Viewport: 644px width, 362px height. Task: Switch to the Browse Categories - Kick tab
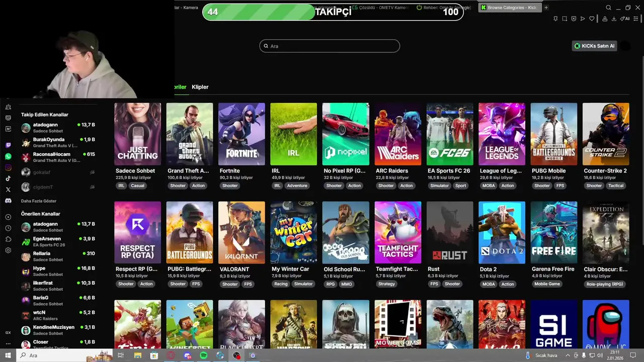point(509,8)
